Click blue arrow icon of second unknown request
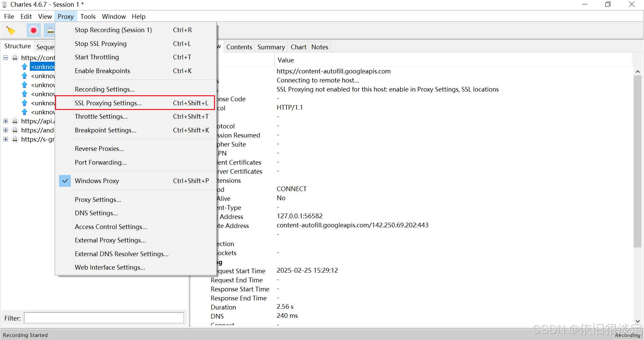This screenshot has height=340, width=644. 24,76
